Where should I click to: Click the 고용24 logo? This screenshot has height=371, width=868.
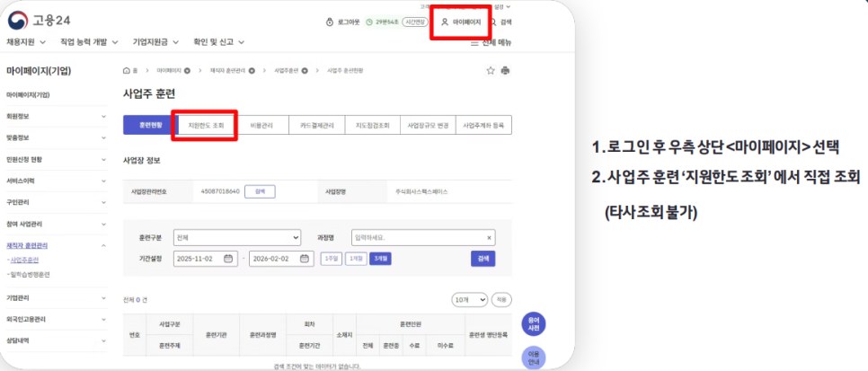point(39,21)
